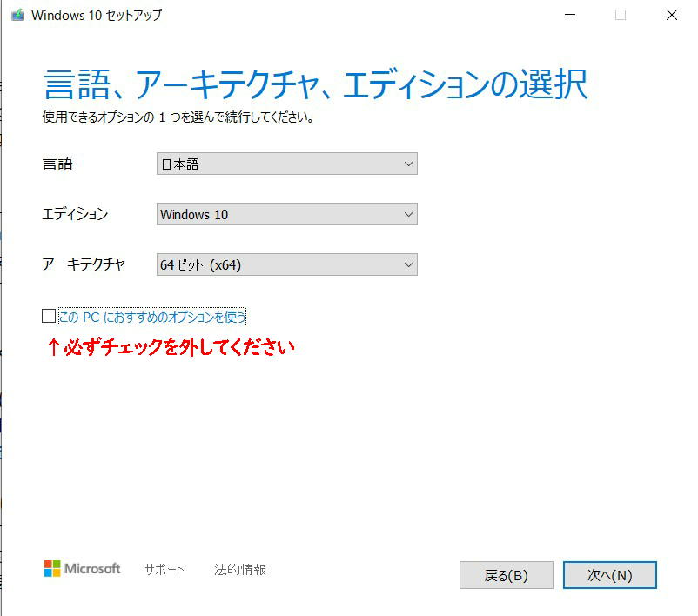Uncheck the recommended options for this PC checkbox
Screen dimensions: 698x616
(49, 316)
